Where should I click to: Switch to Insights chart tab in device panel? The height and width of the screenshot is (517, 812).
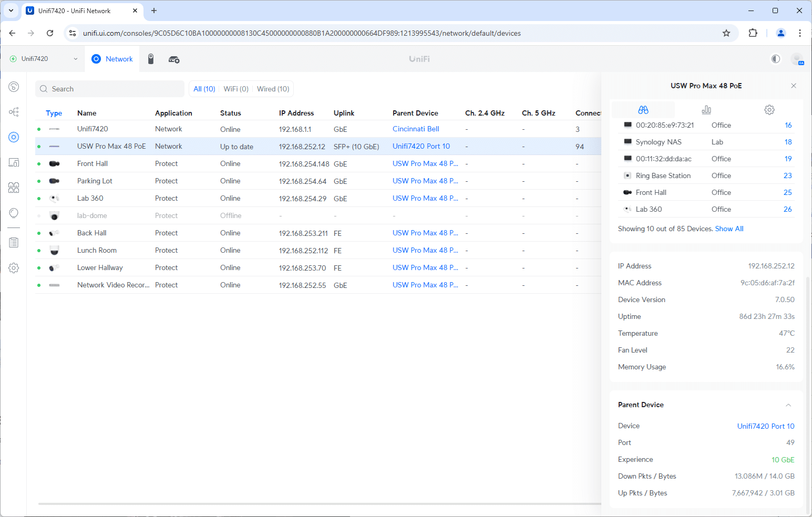(x=706, y=110)
